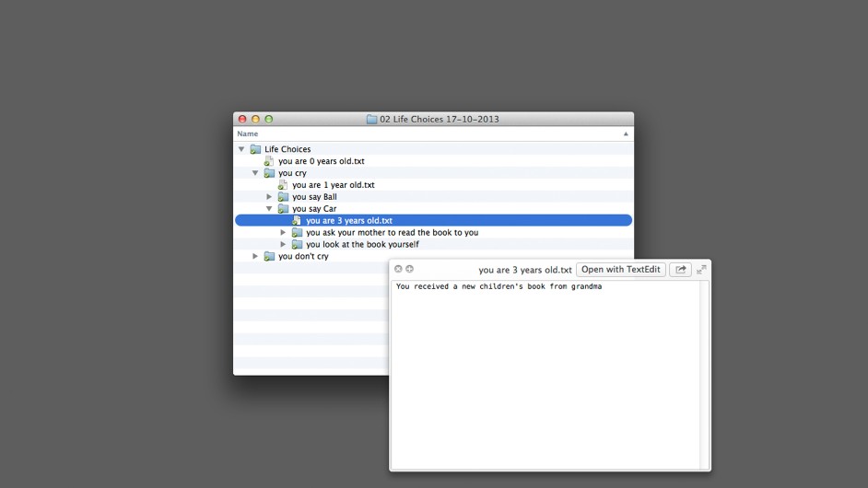Click the Share icon in Quick Look
Screen dimensions: 868x488
point(680,270)
